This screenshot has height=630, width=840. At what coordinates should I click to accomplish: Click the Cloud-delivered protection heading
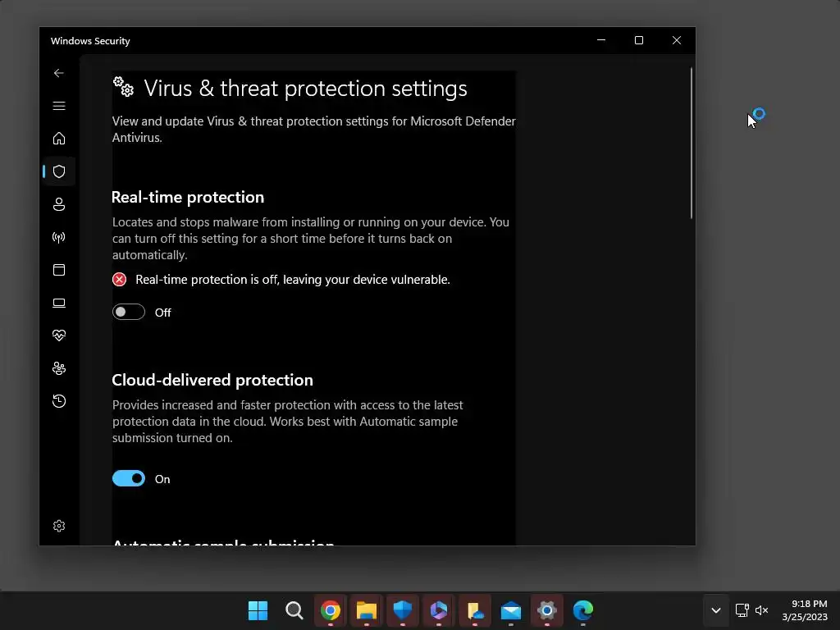point(212,380)
